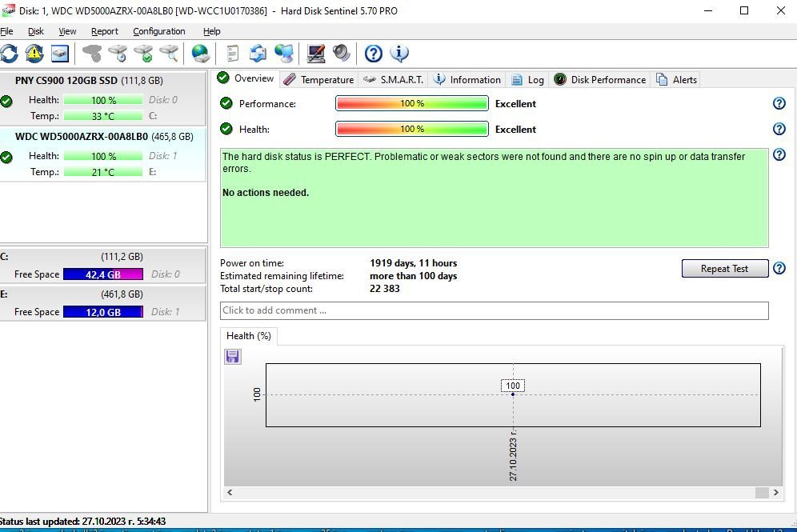Click the health percentage bar in Overview

tap(411, 129)
